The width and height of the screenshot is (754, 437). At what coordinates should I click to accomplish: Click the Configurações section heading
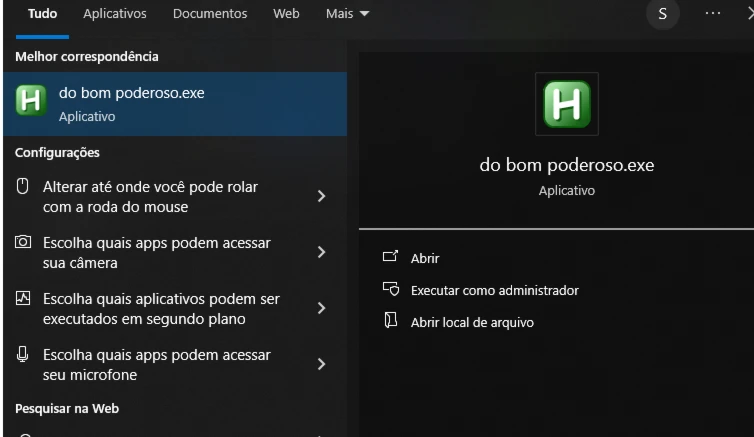[x=57, y=153]
